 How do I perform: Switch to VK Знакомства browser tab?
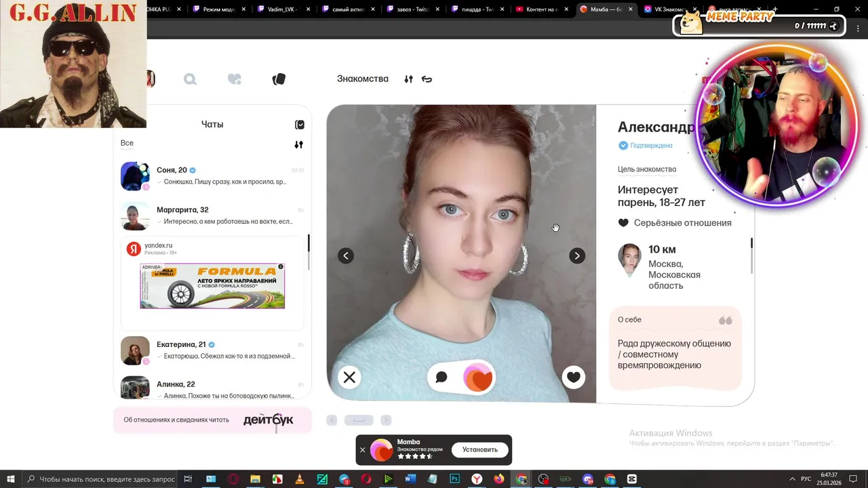tap(667, 9)
